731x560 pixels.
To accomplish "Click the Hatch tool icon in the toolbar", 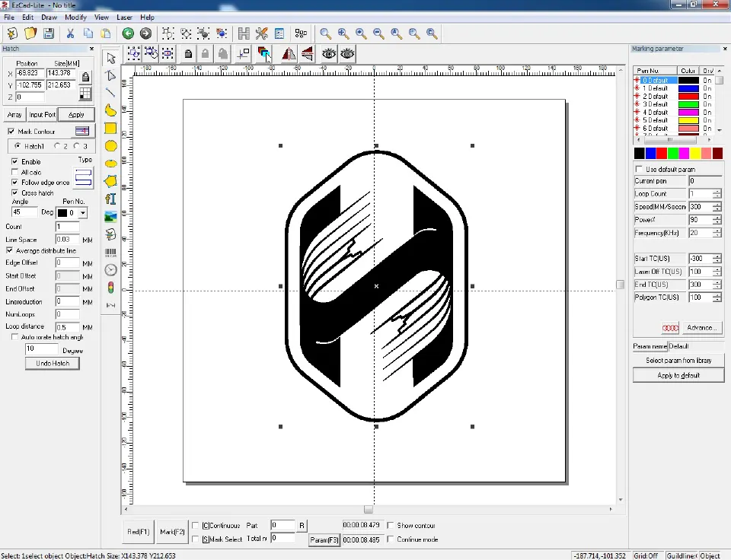I will [244, 33].
